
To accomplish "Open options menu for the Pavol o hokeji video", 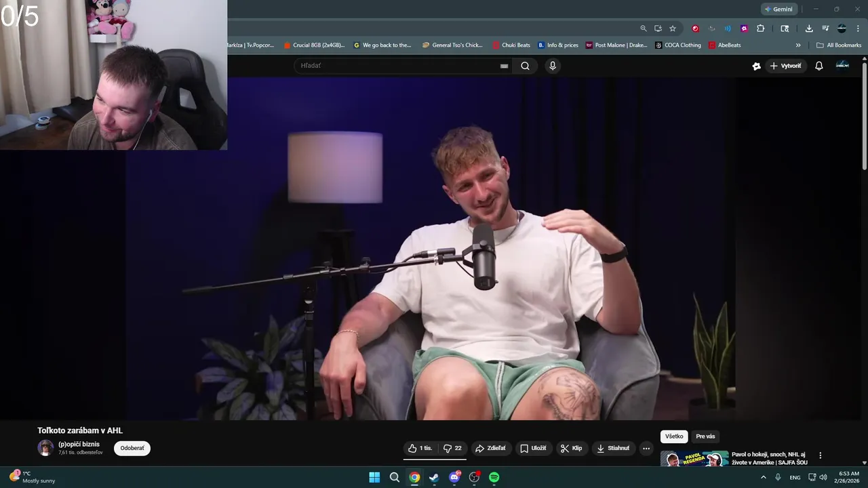I will point(820,455).
